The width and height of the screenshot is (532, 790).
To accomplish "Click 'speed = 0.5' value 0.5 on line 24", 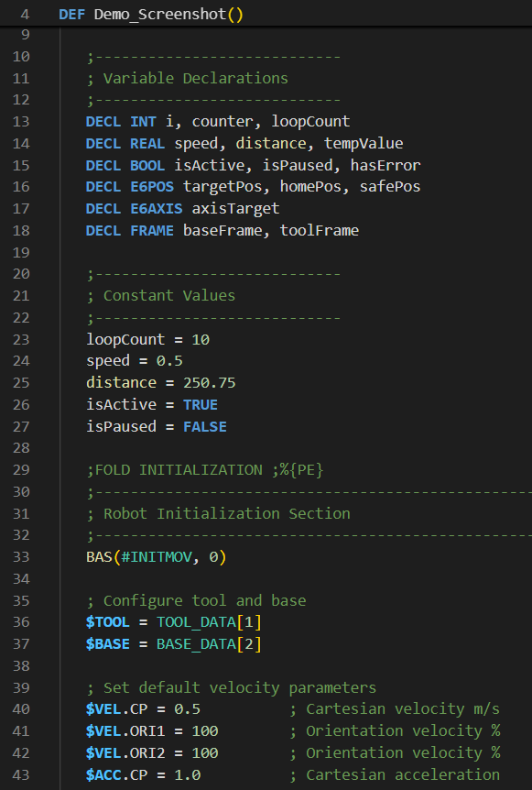I will (169, 361).
